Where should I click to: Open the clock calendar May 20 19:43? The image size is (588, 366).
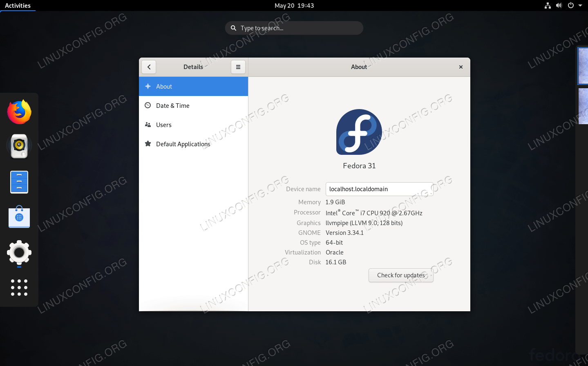pyautogui.click(x=294, y=5)
